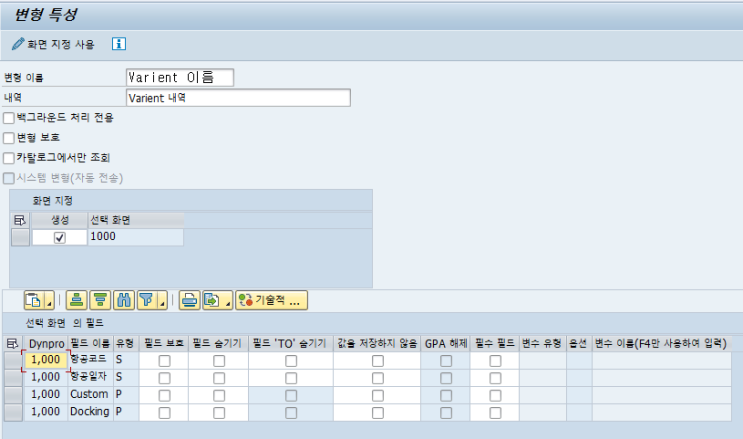Viewport: 743px width, 439px height.
Task: Click the 변수 유형 column header
Action: coord(543,343)
